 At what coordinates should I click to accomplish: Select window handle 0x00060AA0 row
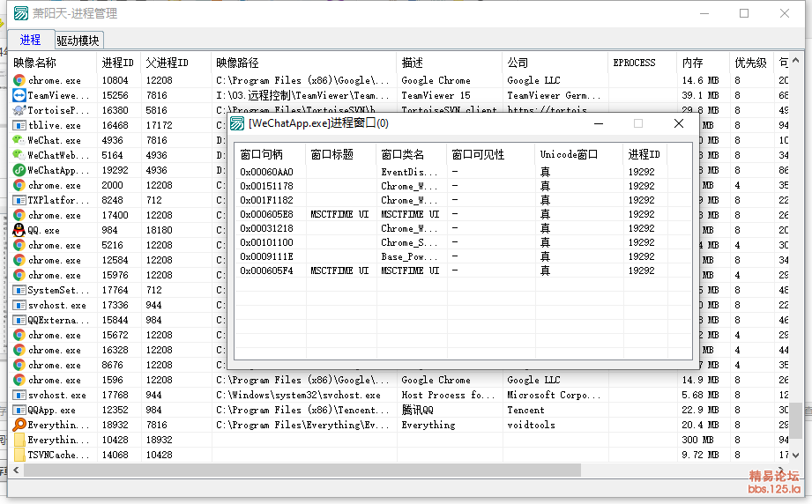point(266,172)
